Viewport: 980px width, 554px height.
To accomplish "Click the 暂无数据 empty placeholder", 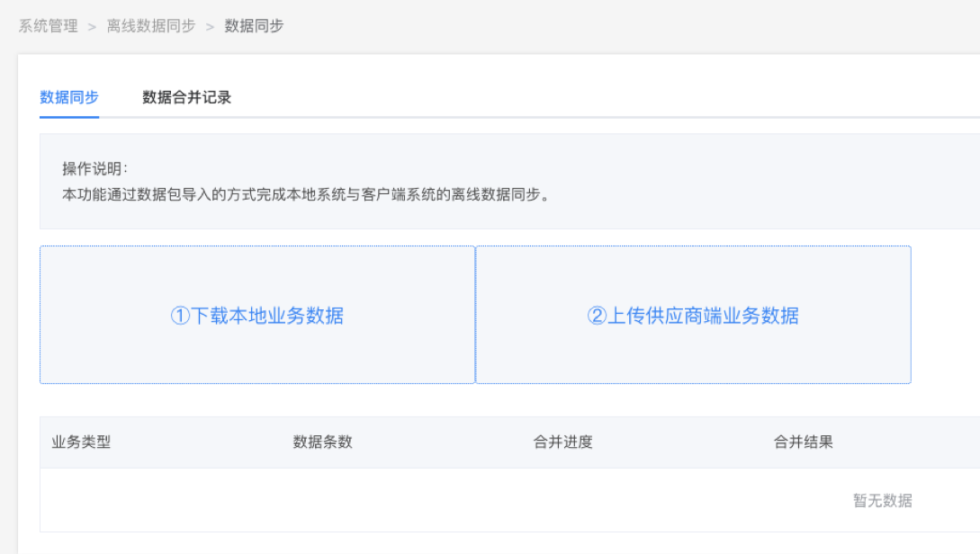I will coord(882,501).
